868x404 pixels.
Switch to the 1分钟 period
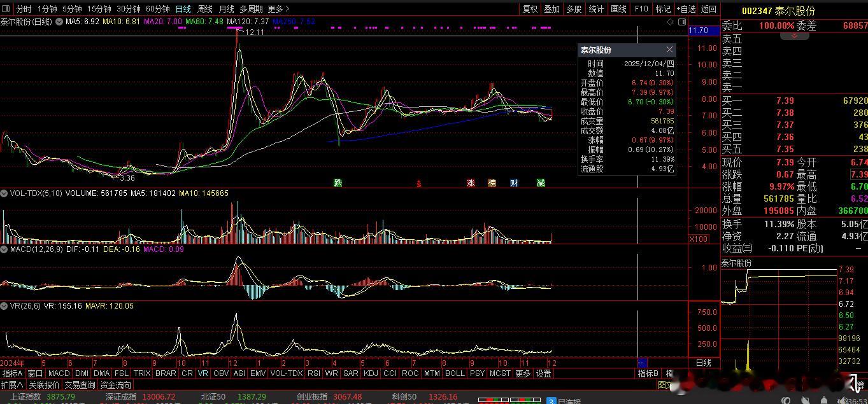(x=47, y=9)
